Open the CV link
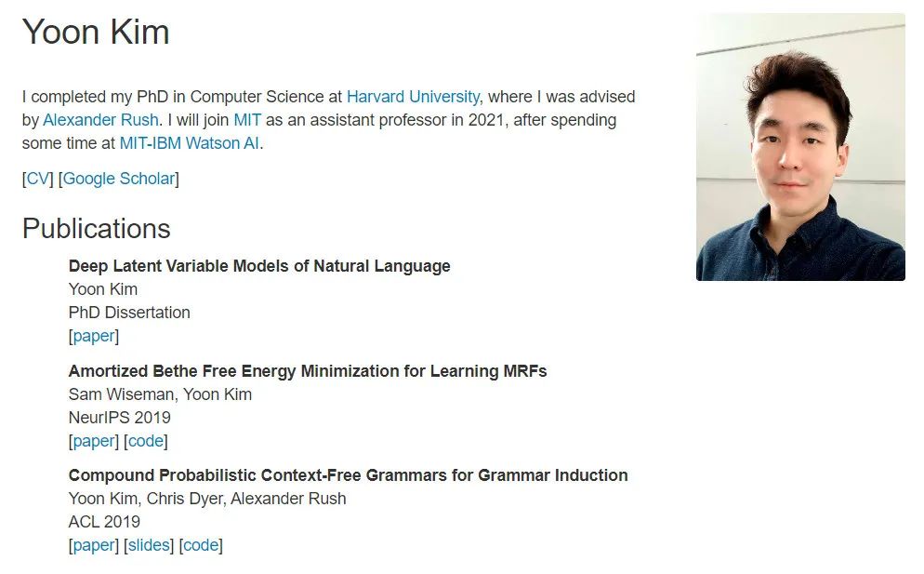Screen dimensions: 924x574 click(x=38, y=179)
